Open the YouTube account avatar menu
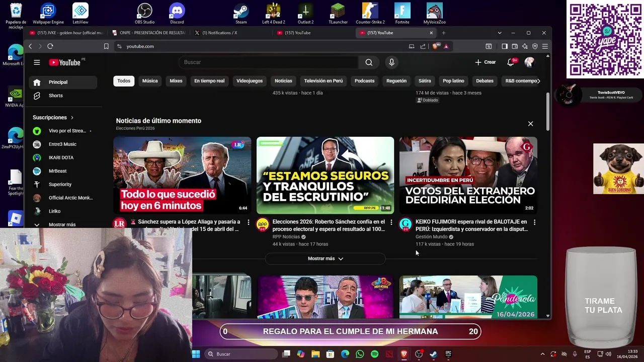This screenshot has width=644, height=362. pos(529,62)
